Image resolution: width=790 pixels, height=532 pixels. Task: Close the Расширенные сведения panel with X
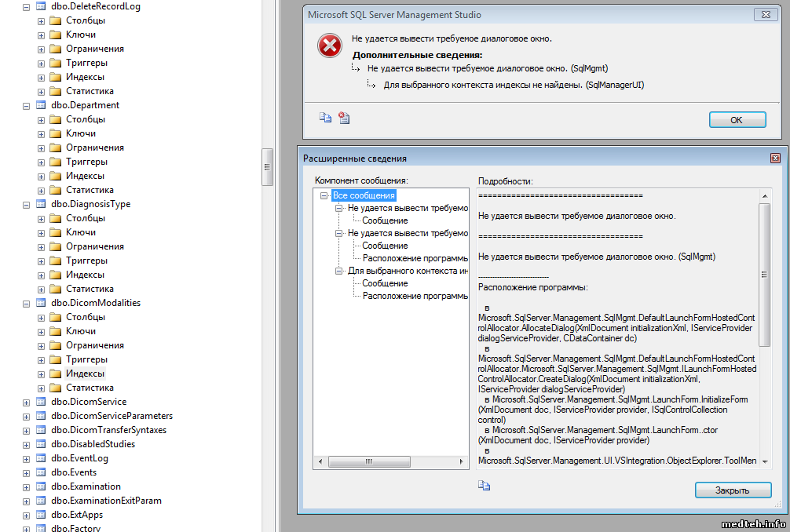[x=775, y=158]
